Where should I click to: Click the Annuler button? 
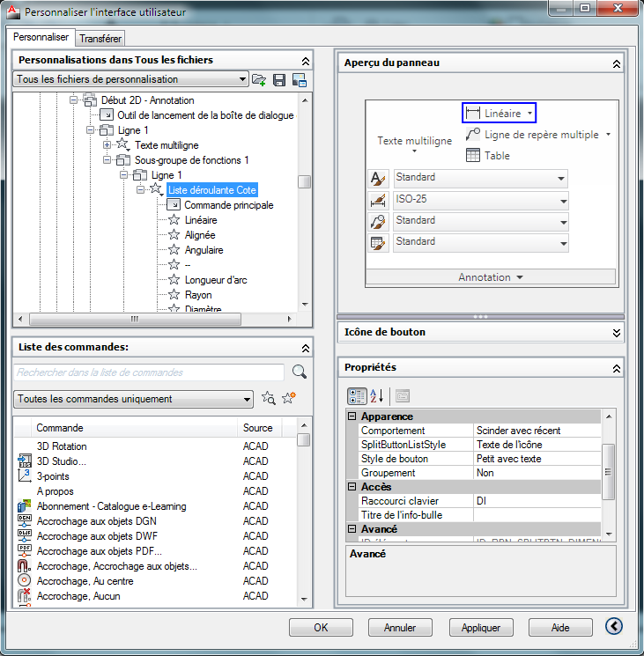(x=399, y=628)
